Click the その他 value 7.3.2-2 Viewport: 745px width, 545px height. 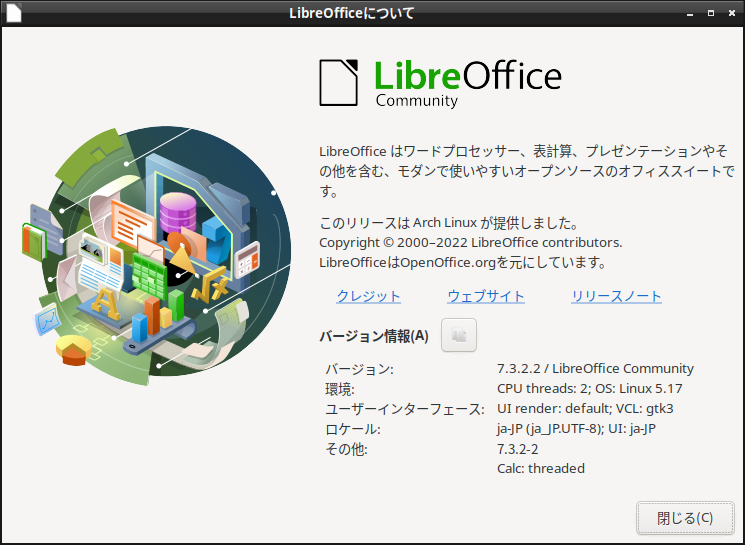pos(517,449)
